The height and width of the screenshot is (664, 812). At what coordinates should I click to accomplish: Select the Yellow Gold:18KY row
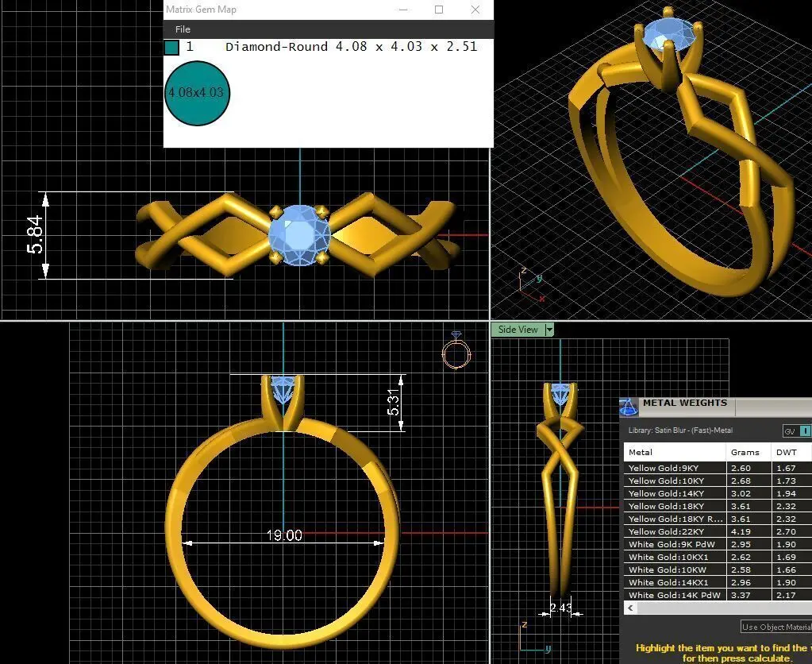click(718, 506)
